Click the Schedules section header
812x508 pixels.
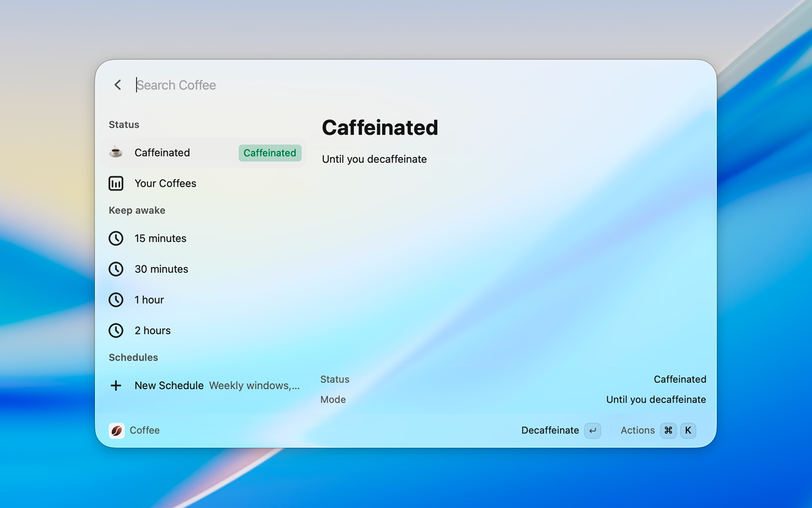coord(133,357)
